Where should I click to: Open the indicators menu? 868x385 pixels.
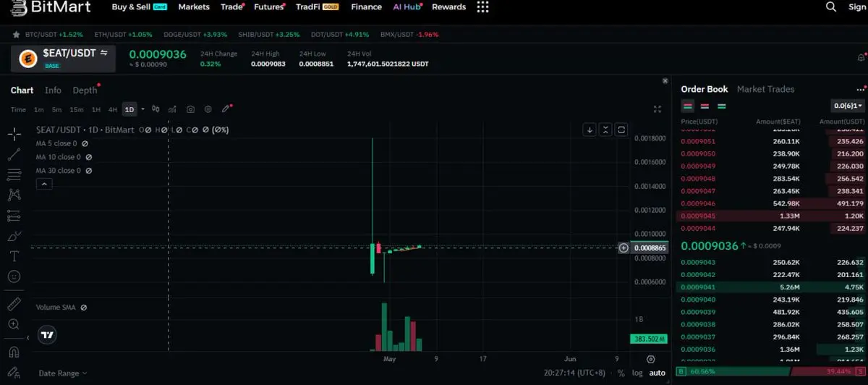(x=173, y=109)
